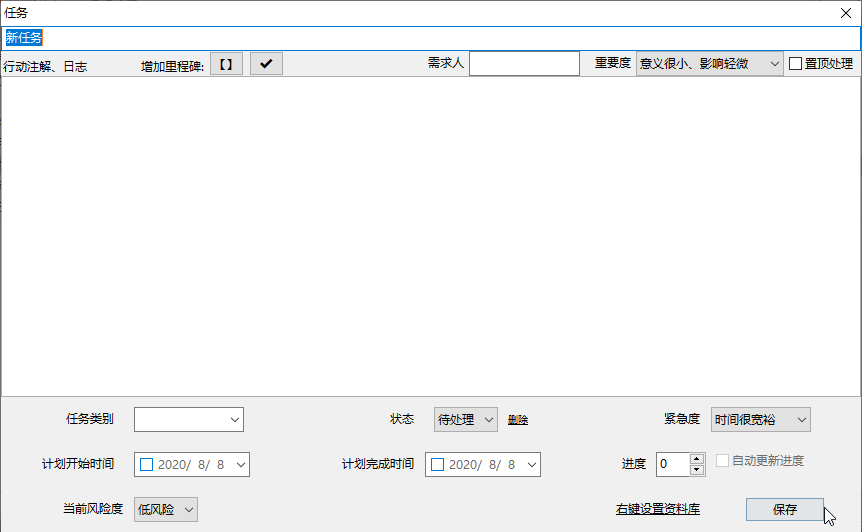862x532 pixels.
Task: Click the bracket milestone button
Action: point(226,64)
